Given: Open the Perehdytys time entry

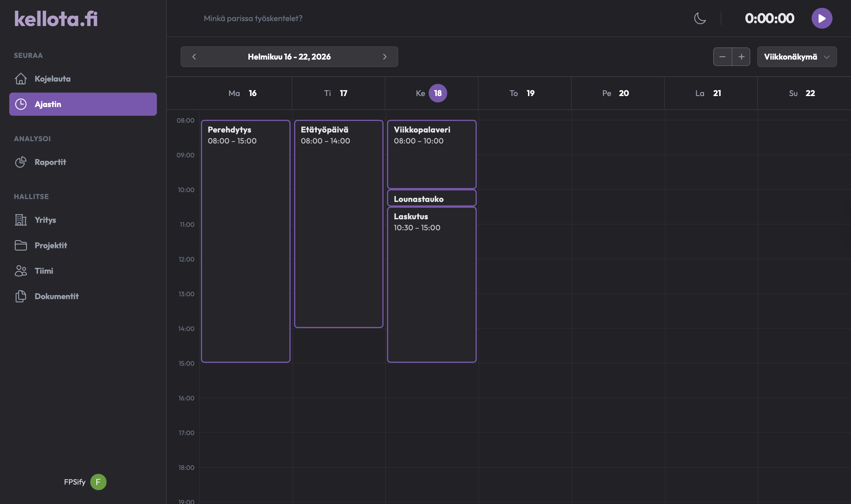Looking at the screenshot, I should [x=245, y=241].
